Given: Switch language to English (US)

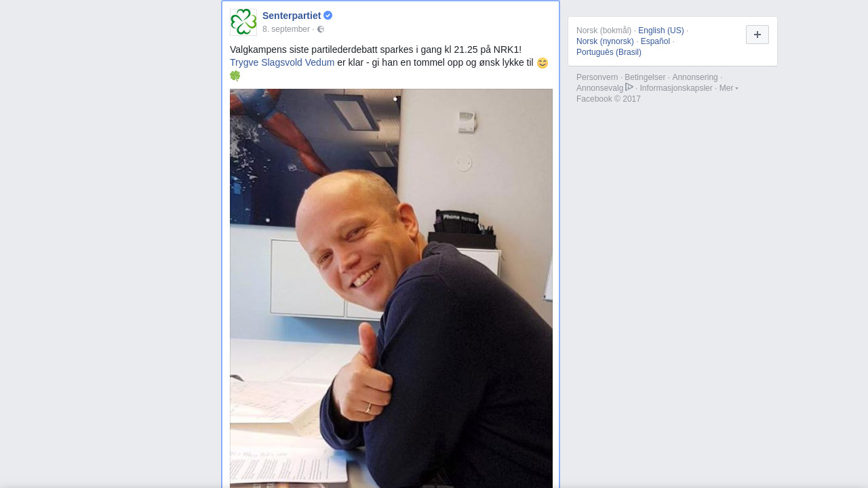Looking at the screenshot, I should (x=661, y=30).
